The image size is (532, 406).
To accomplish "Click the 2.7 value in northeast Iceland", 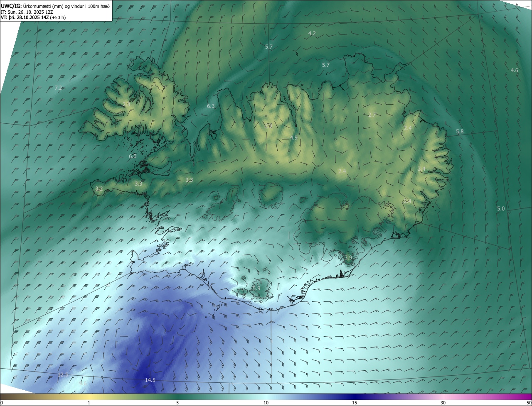I will pyautogui.click(x=372, y=115).
